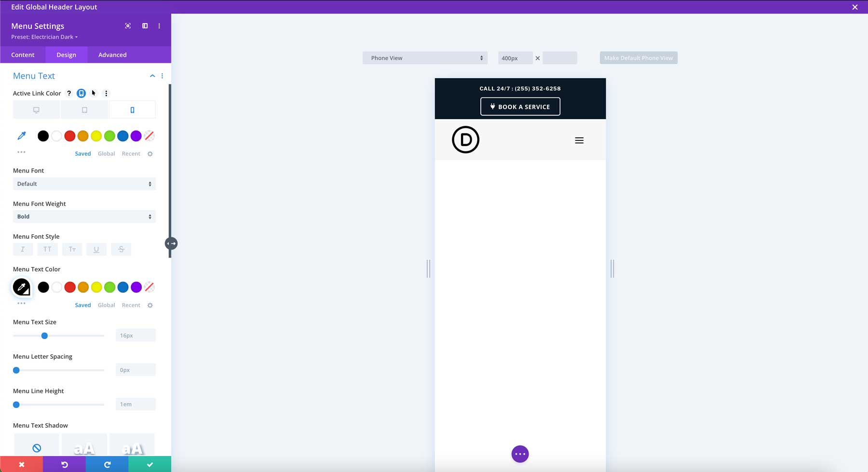Redo a change using the redo arrow
Screen dimensions: 868x472
[107, 464]
